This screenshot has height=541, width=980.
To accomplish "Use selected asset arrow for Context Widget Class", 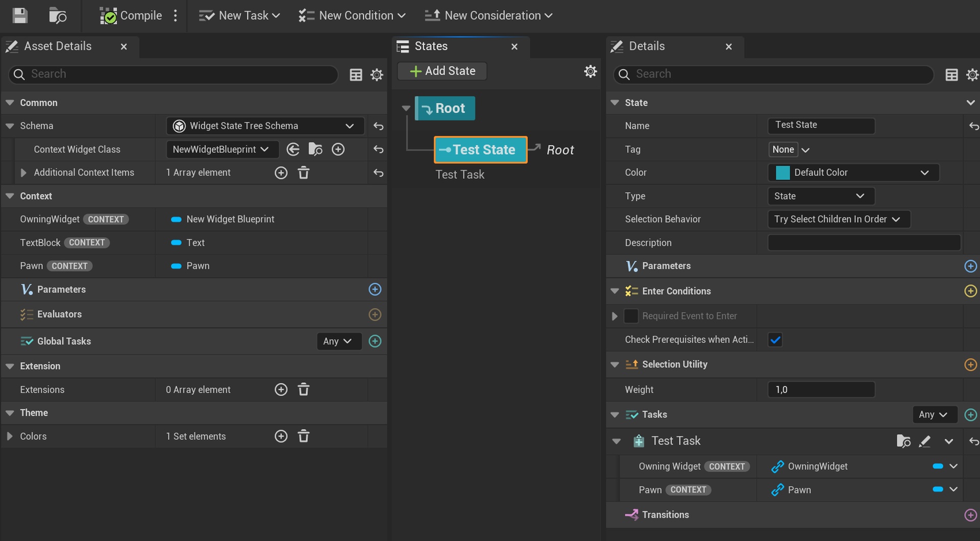I will pyautogui.click(x=293, y=150).
